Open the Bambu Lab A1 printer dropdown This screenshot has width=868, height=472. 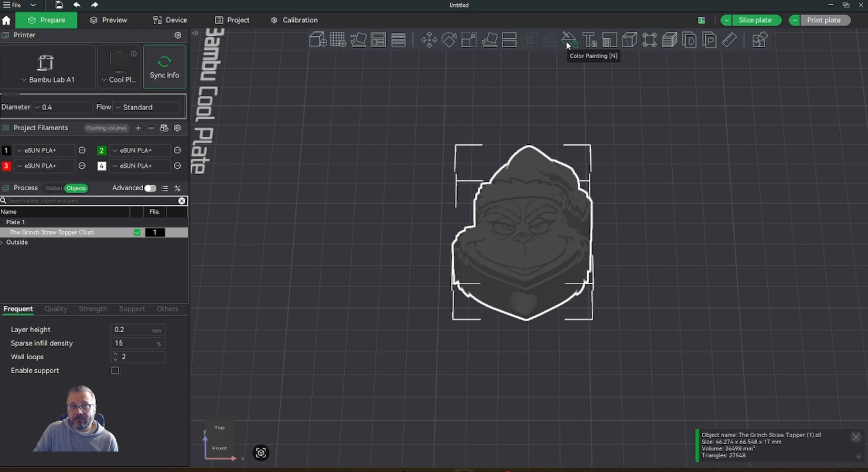(48, 79)
